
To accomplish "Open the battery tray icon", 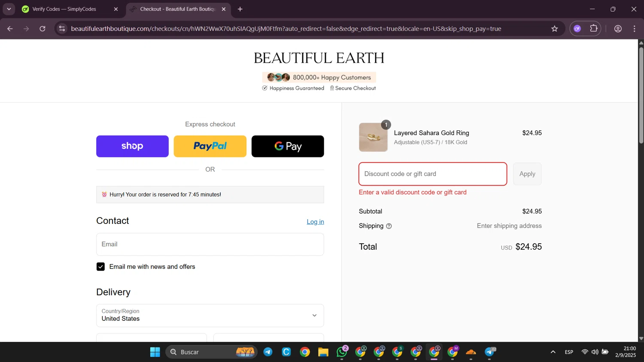I will (605, 352).
